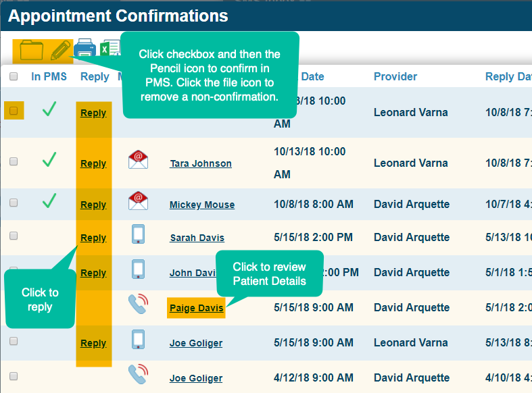The width and height of the screenshot is (532, 393).
Task: Click the email icon beside Mickey Mouse
Action: tap(139, 201)
